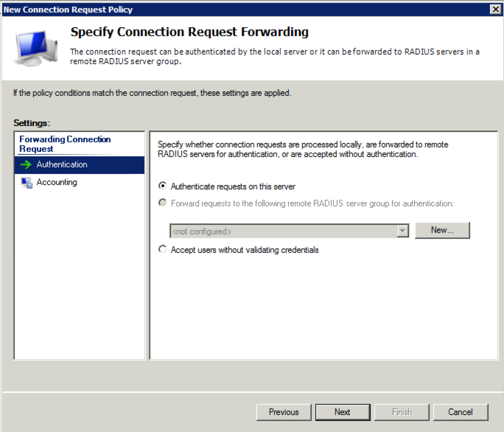
Task: Open the not configured server group dropdown
Action: point(289,231)
